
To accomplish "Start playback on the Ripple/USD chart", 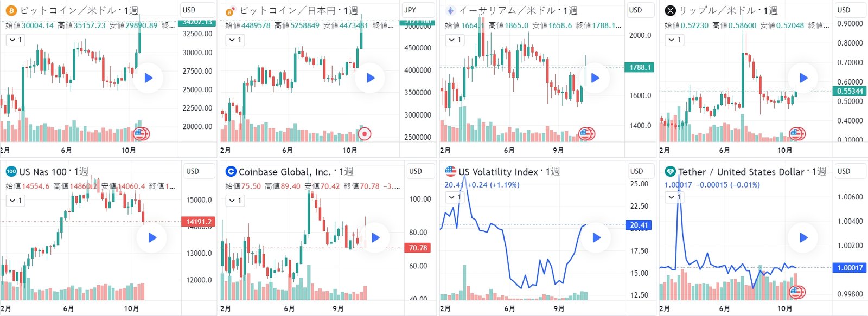I will point(803,78).
